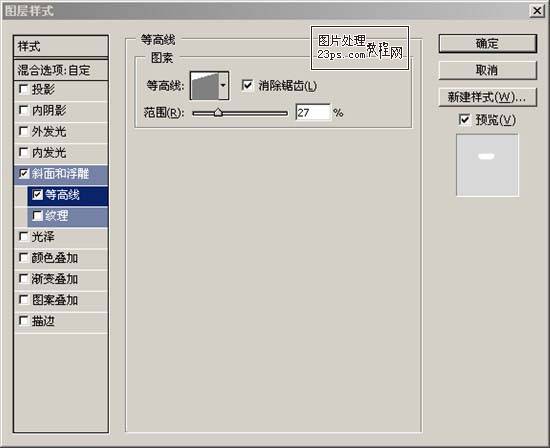Enable the 内阴影 inner shadow checkbox

pyautogui.click(x=24, y=111)
